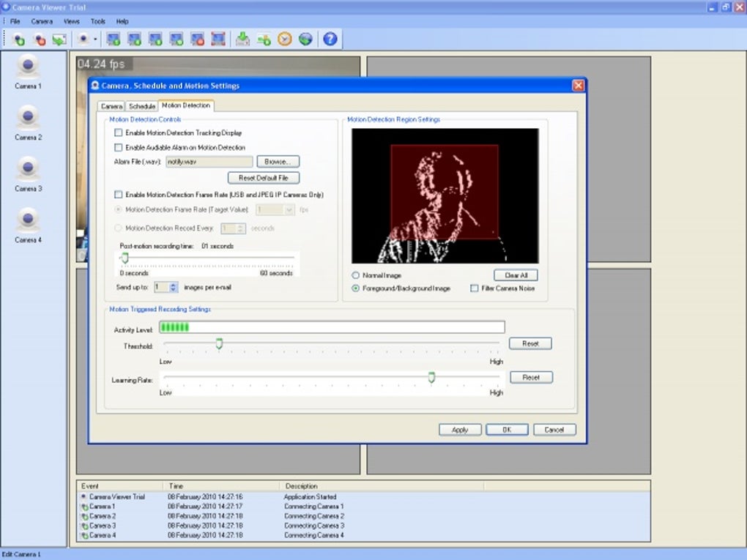Click the globe toolbar icon
The width and height of the screenshot is (747, 560).
(x=307, y=39)
